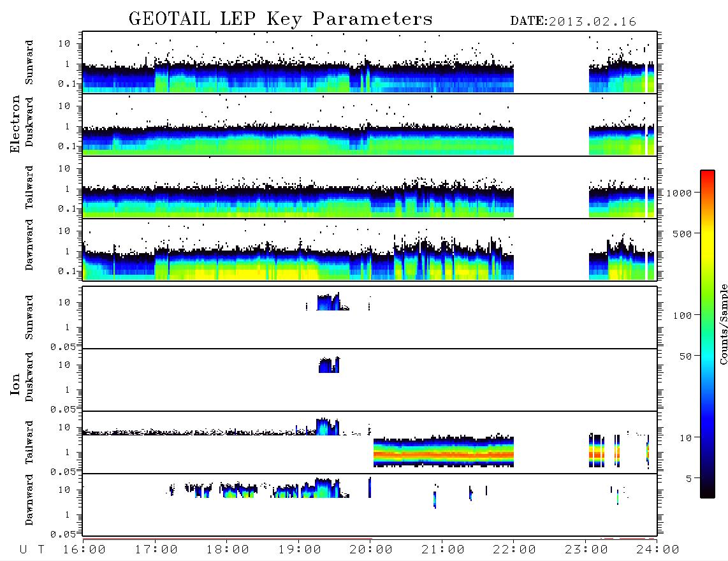Click the 50 colorbar tick value

tap(685, 356)
